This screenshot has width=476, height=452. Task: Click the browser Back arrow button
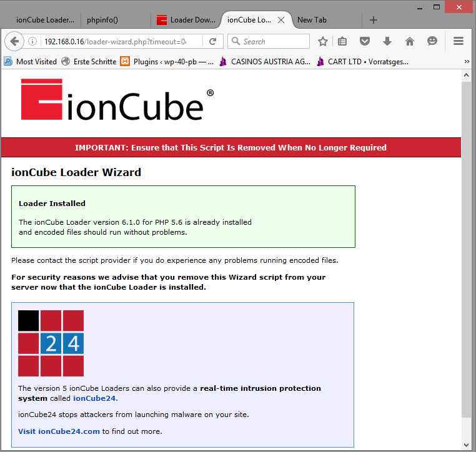[15, 41]
